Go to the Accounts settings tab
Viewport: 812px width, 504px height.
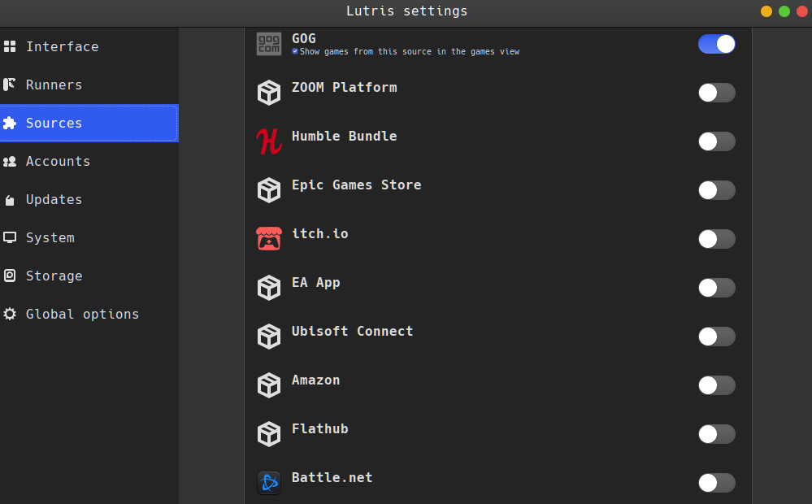click(89, 161)
